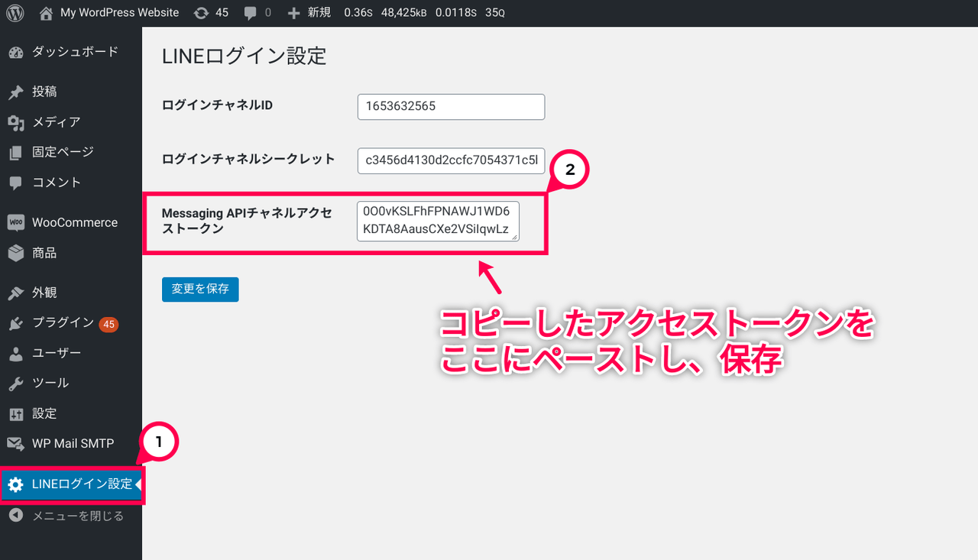The image size is (978, 560).
Task: Click the 外観 paintbrush icon
Action: click(x=16, y=293)
